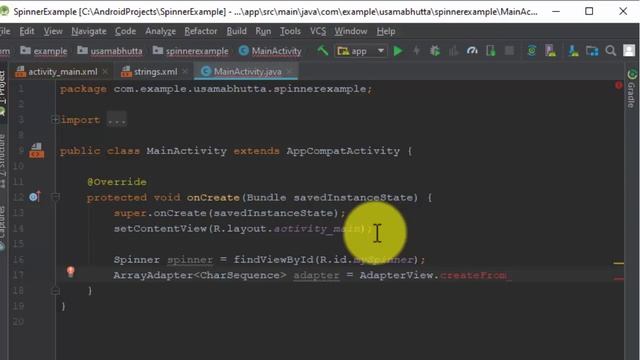Open the Analyze menu
Image resolution: width=640 pixels, height=360 pixels.
pyautogui.click(x=160, y=31)
